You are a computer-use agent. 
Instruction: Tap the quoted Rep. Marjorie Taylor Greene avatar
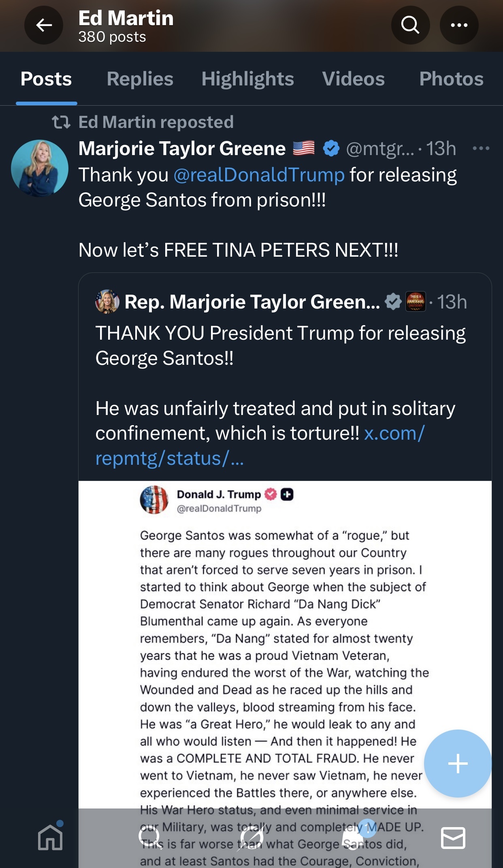pos(107,302)
